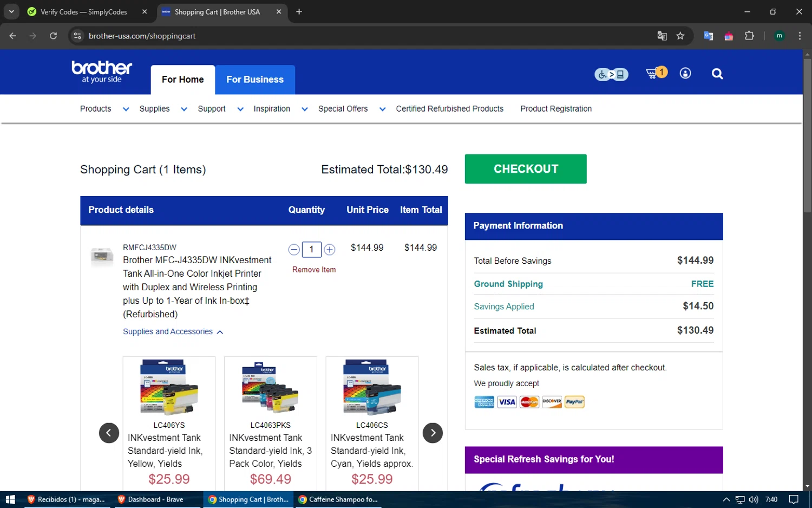
Task: Switch to Verify Codes — SimplyCodes tab
Action: point(84,12)
